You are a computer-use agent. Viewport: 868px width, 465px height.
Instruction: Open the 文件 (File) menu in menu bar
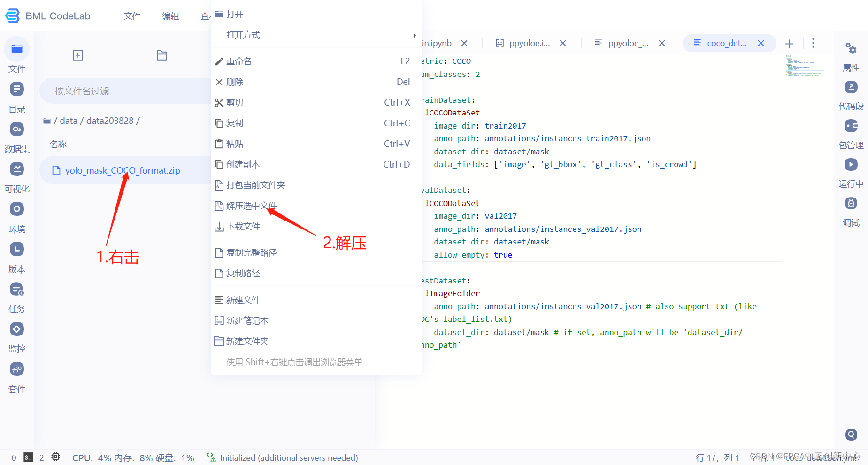pyautogui.click(x=132, y=16)
